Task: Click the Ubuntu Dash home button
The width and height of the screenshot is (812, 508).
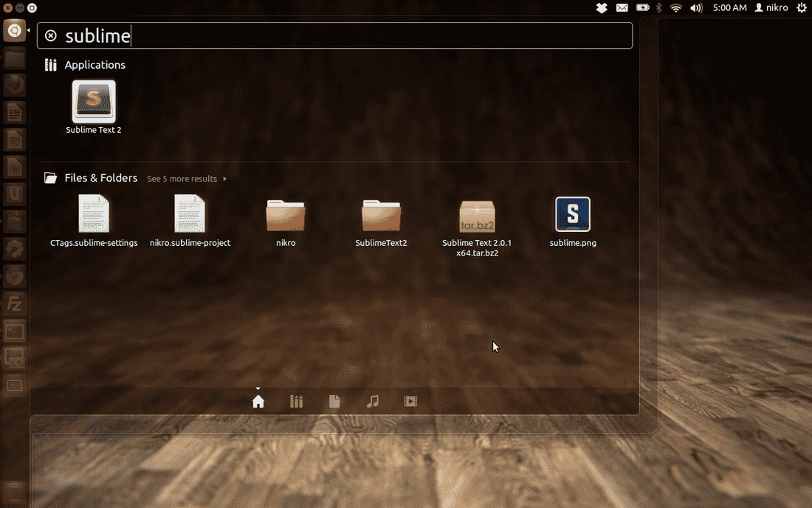Action: click(15, 30)
